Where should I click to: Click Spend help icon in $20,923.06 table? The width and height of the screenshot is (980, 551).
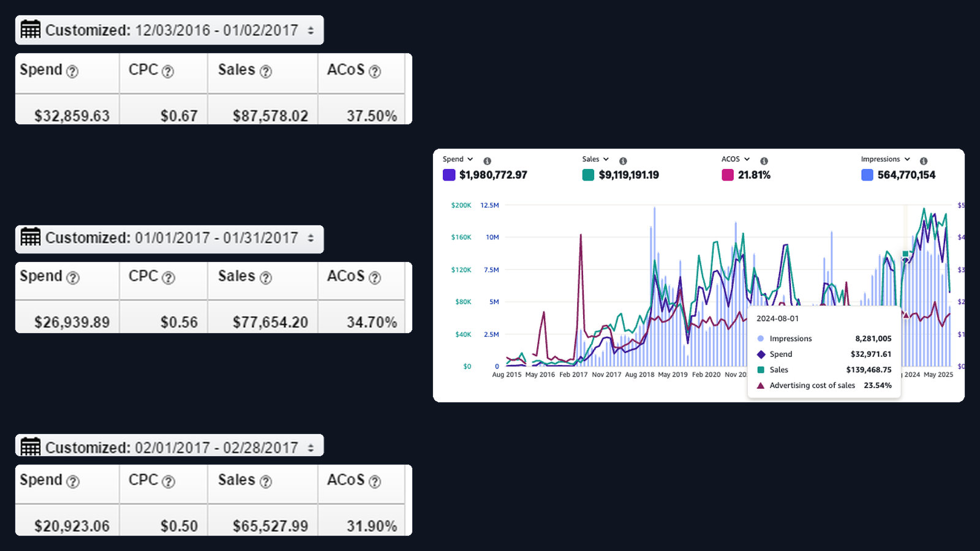(x=73, y=482)
